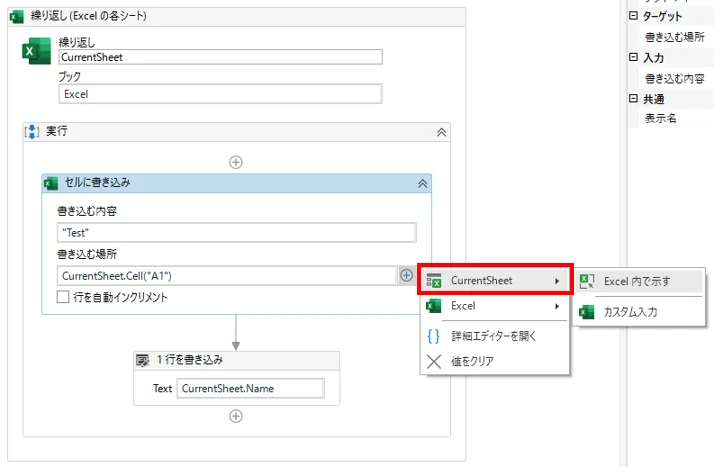
Task: Collapse the 共通 property group
Action: (632, 98)
